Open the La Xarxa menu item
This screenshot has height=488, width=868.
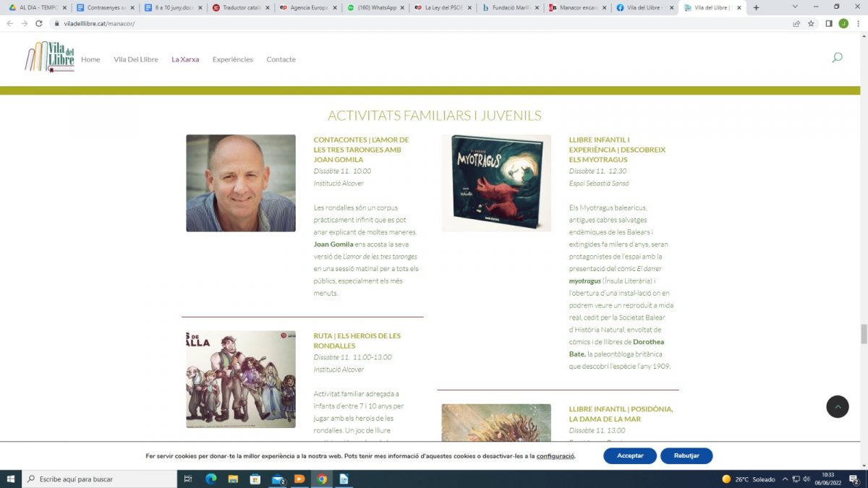pos(185,59)
